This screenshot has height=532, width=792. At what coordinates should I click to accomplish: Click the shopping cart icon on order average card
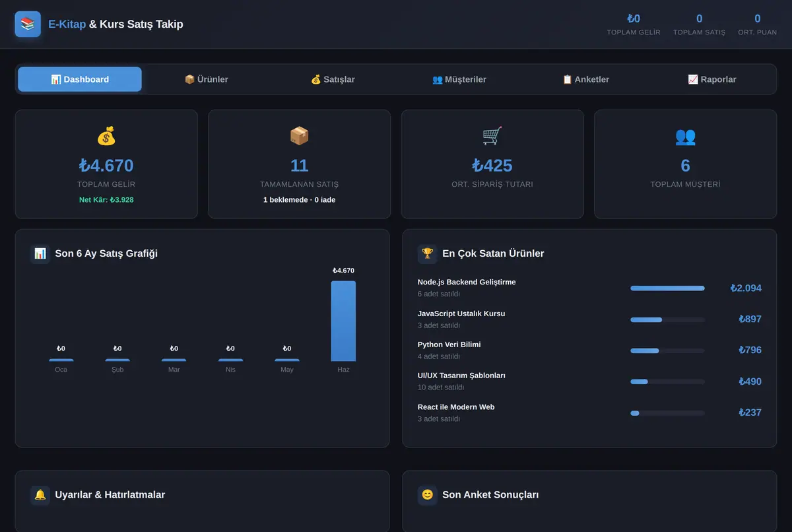point(492,136)
